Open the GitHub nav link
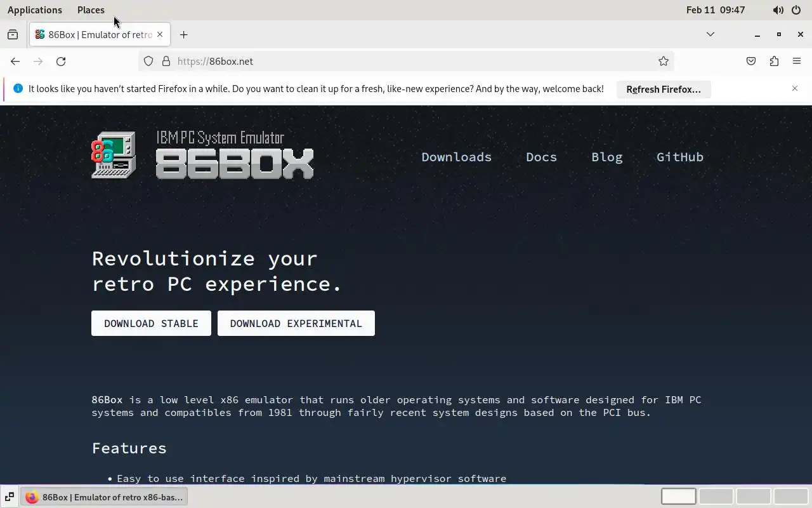812x508 pixels. point(680,157)
